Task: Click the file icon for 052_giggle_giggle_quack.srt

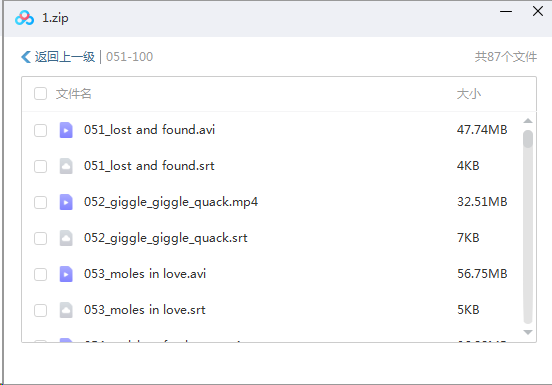Action: pyautogui.click(x=66, y=238)
